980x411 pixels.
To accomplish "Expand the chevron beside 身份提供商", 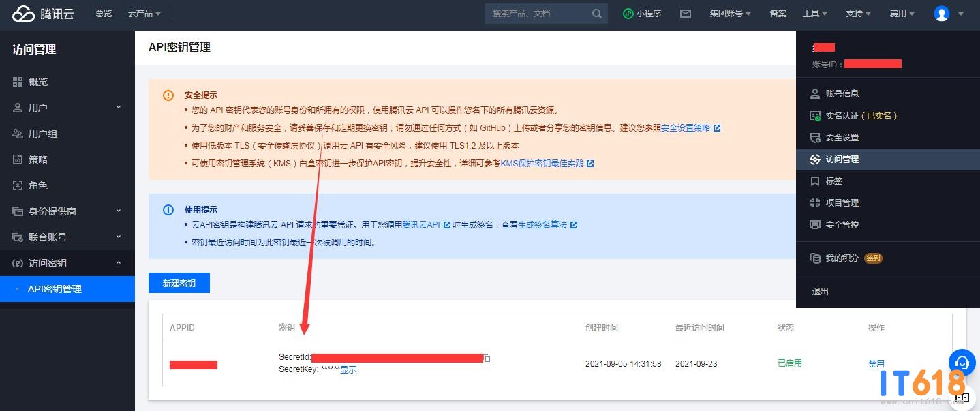I will 119,211.
